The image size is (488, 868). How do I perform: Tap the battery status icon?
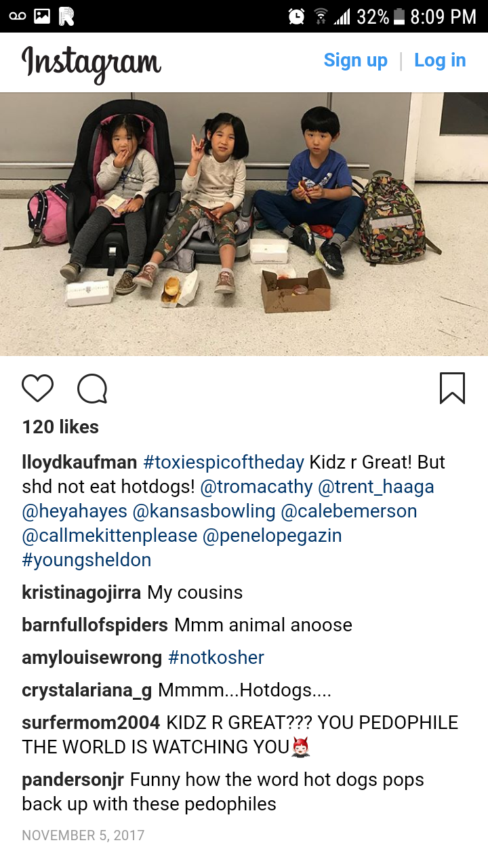(x=399, y=16)
